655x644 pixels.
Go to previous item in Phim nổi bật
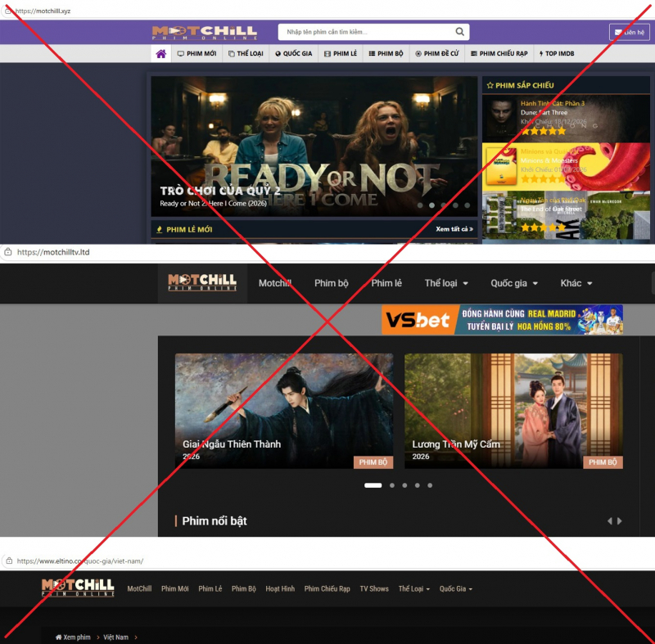[x=609, y=521]
